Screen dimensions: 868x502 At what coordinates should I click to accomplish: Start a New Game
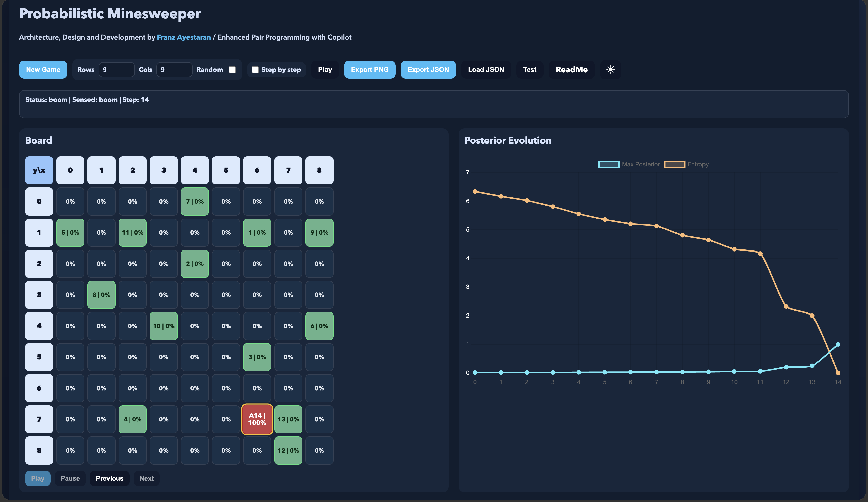43,70
